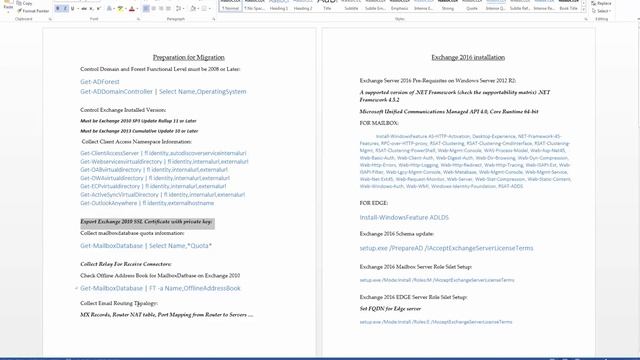The image size is (640, 360).
Task: Click the Format Painter tool
Action: [33, 11]
